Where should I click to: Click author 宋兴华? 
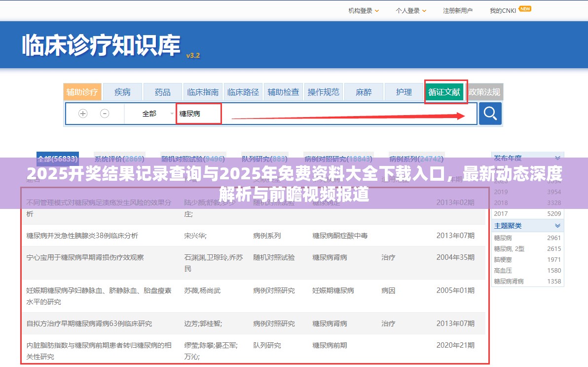tap(195, 236)
